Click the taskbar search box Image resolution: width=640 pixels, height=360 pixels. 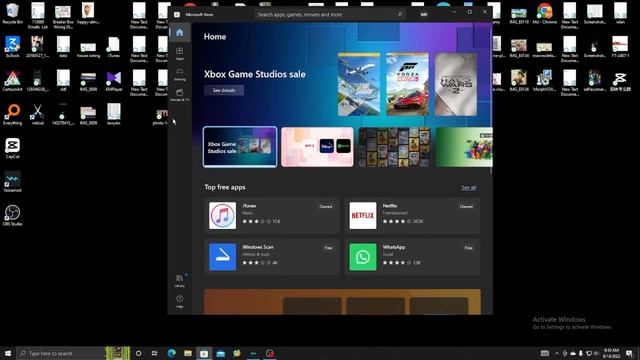[60, 353]
